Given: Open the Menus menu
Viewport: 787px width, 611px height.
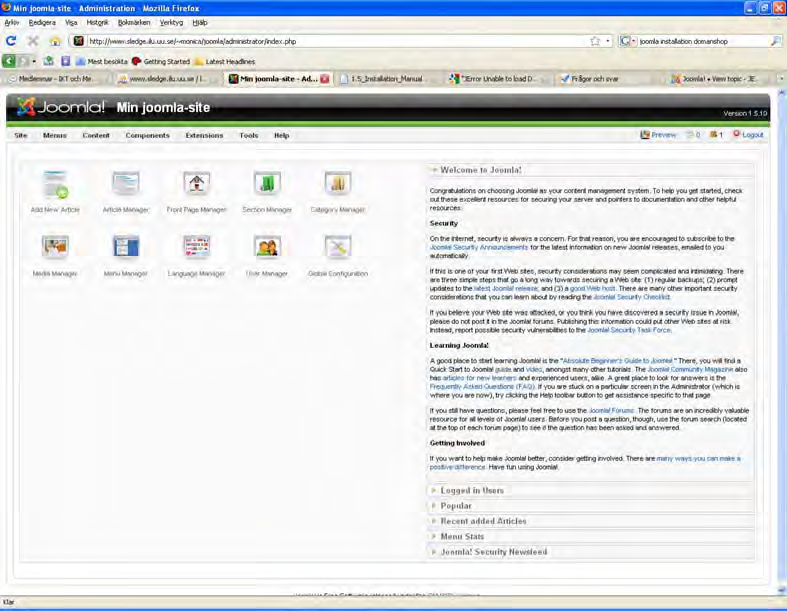Looking at the screenshot, I should (55, 136).
